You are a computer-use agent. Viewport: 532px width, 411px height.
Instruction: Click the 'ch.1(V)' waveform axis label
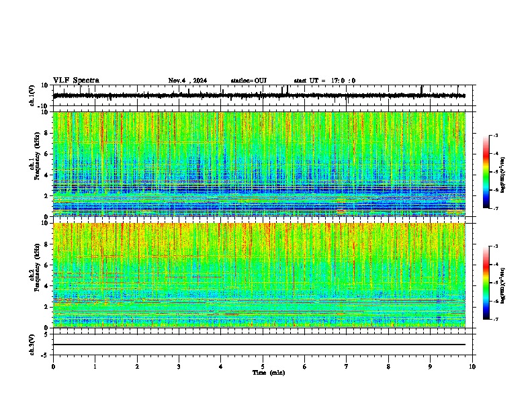32,95
